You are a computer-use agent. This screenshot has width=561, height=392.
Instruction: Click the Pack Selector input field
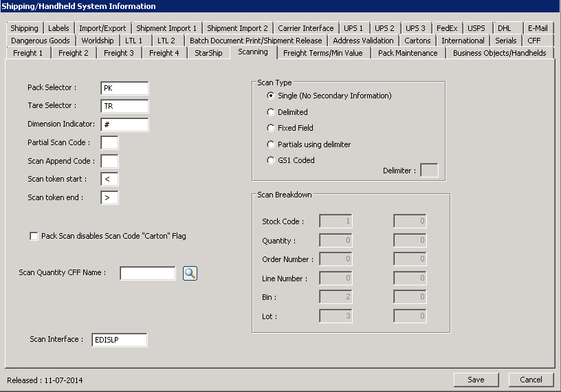[x=124, y=88]
